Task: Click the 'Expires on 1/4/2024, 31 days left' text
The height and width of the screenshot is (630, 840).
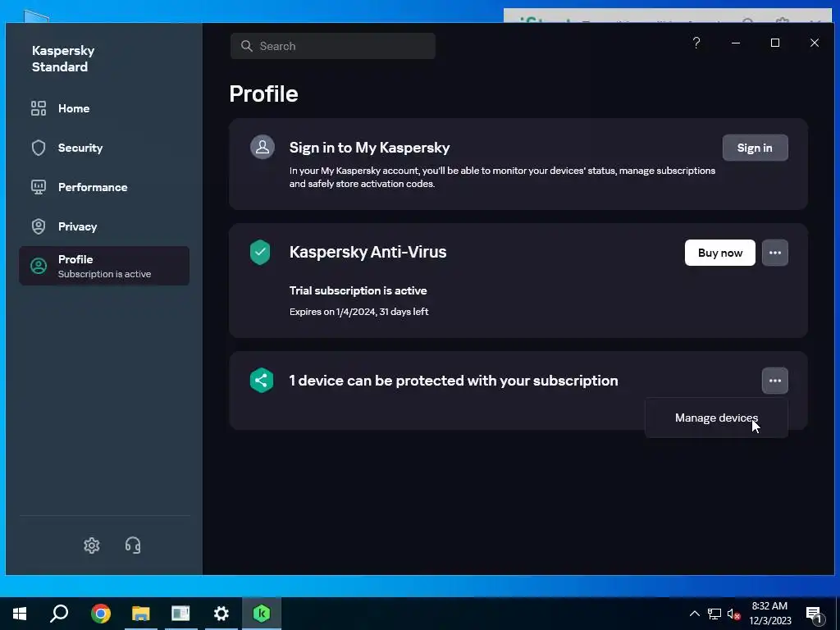Action: point(359,311)
